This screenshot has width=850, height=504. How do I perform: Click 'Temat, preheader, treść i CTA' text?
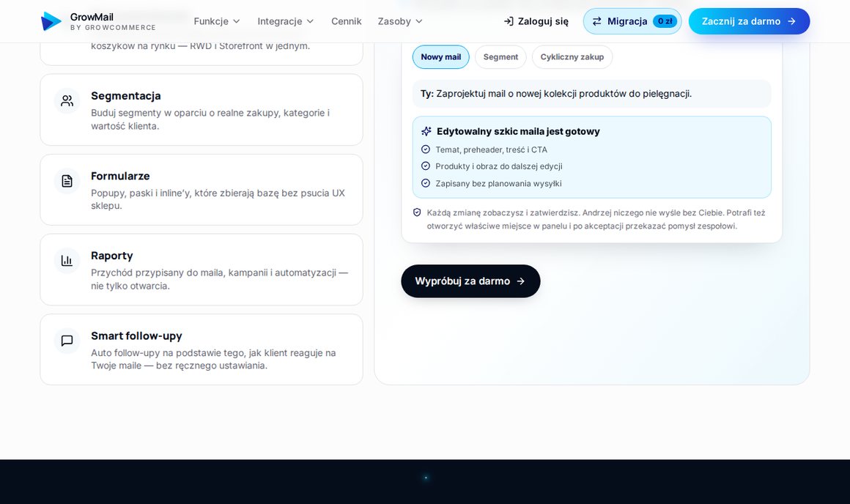(491, 149)
